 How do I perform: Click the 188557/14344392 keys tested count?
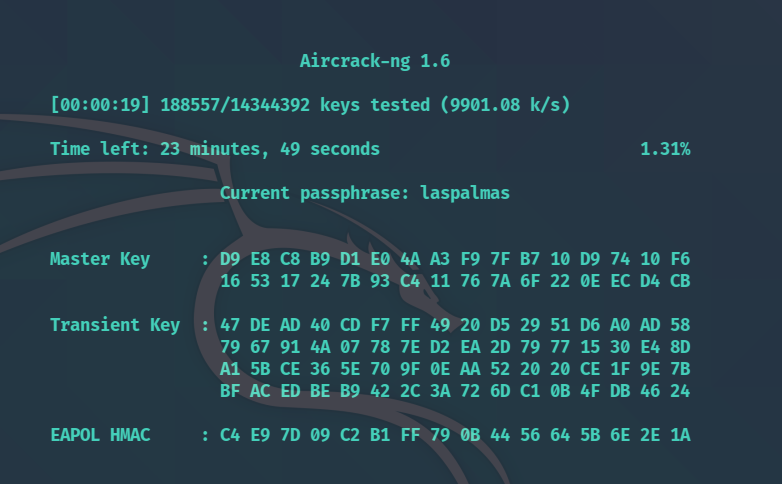coord(295,105)
